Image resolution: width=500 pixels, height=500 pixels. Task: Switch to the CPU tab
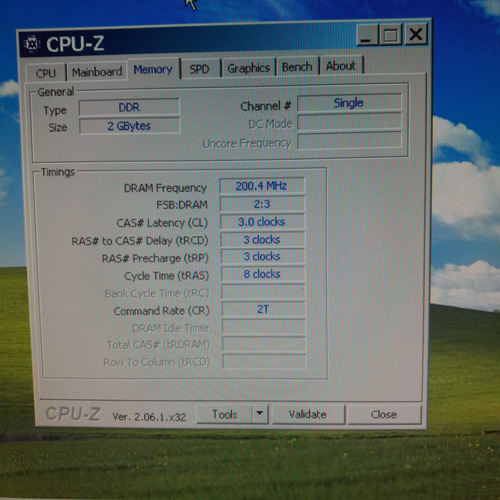coord(46,73)
